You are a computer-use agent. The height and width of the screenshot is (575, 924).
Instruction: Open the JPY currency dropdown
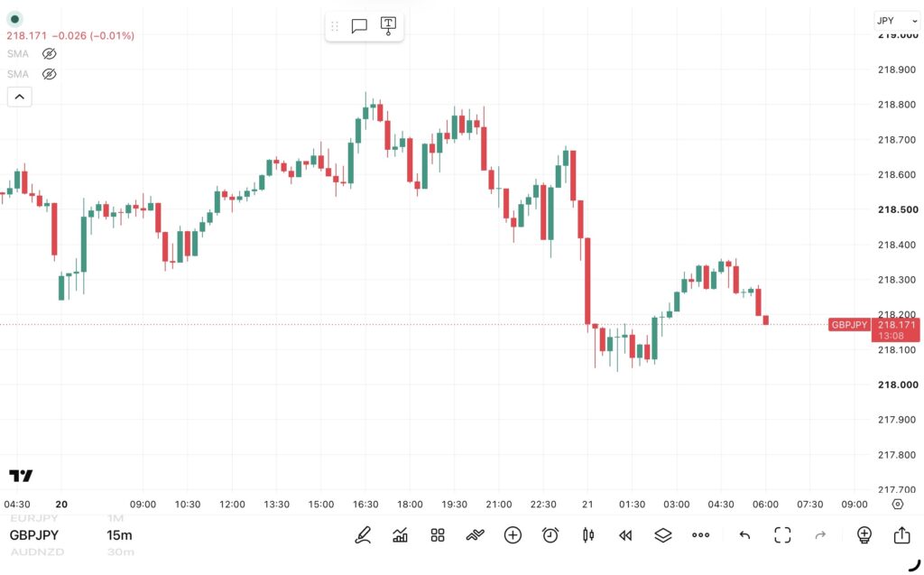pos(896,21)
